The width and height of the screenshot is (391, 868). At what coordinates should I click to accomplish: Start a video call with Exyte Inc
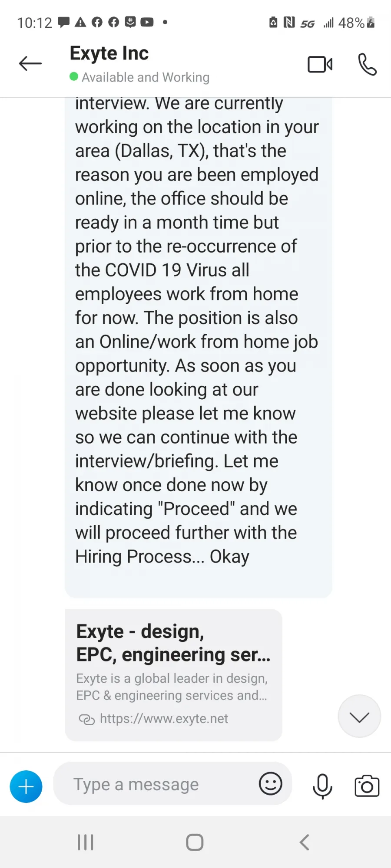(x=320, y=64)
